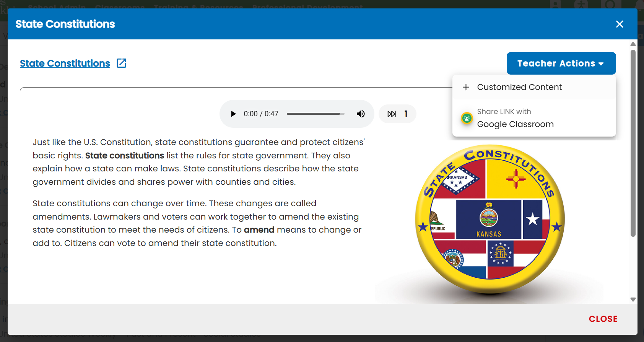The width and height of the screenshot is (644, 342).
Task: Open State Constitutions external link icon
Action: coord(122,63)
